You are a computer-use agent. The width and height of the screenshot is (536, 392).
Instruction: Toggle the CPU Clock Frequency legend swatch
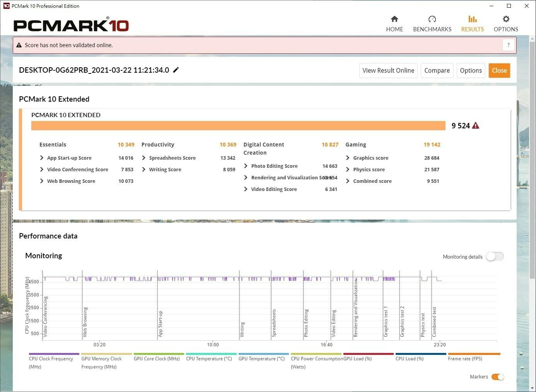click(54, 354)
